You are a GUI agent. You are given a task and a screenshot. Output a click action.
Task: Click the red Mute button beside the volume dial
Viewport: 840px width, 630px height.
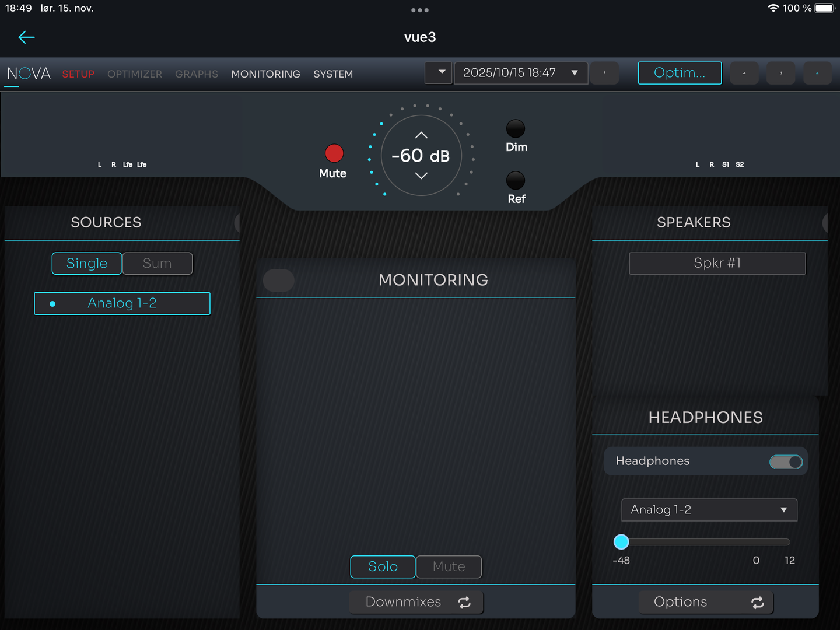pos(334,153)
